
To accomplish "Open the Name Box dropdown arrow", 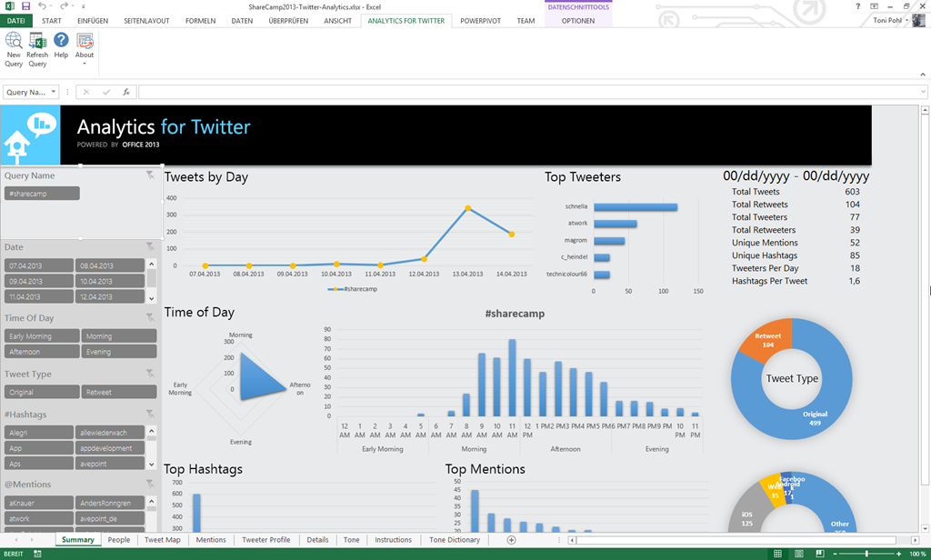I will click(54, 92).
